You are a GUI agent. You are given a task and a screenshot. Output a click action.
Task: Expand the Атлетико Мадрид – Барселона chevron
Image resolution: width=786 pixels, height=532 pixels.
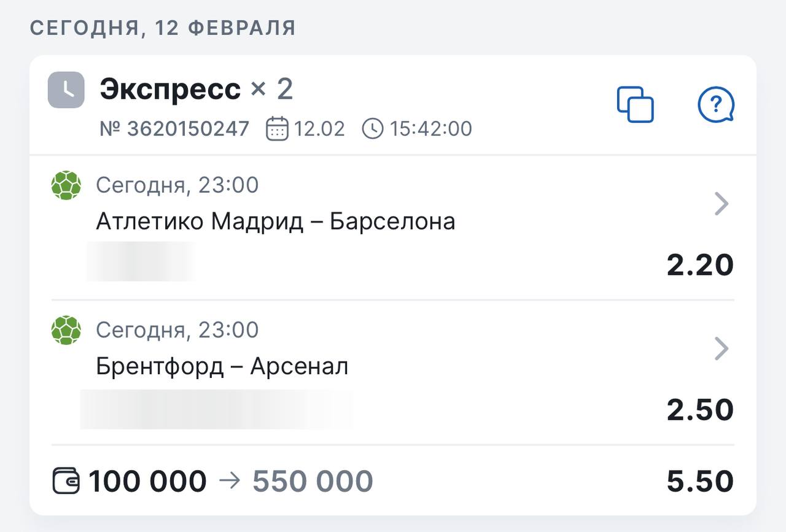tap(722, 204)
